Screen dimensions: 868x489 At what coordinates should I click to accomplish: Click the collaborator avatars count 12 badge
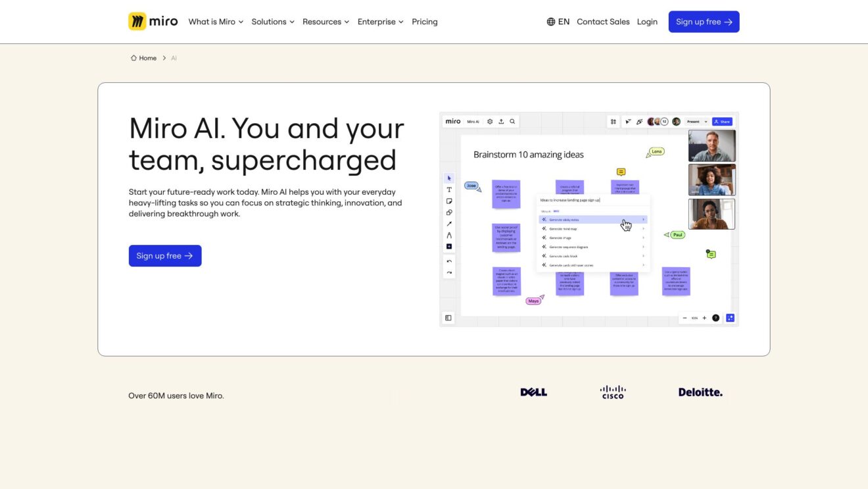pos(664,122)
